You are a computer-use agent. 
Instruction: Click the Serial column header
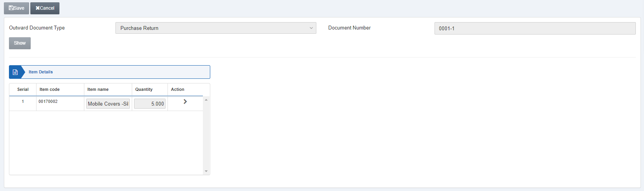pyautogui.click(x=23, y=90)
